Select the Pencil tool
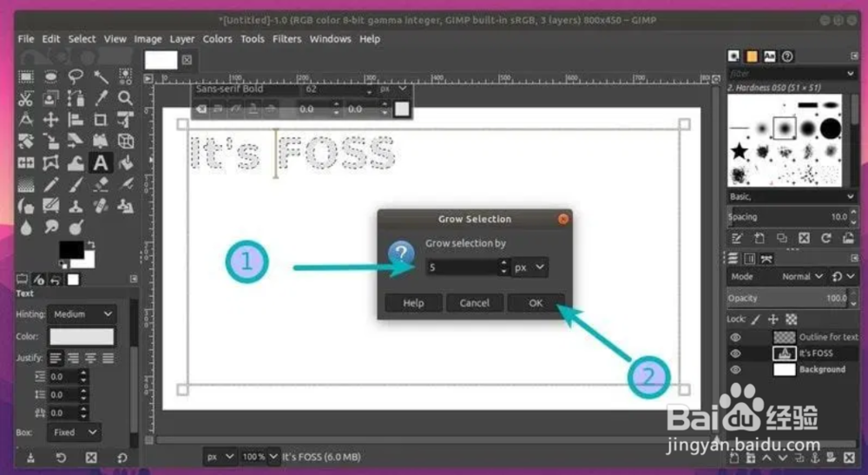The image size is (868, 475). 51,184
